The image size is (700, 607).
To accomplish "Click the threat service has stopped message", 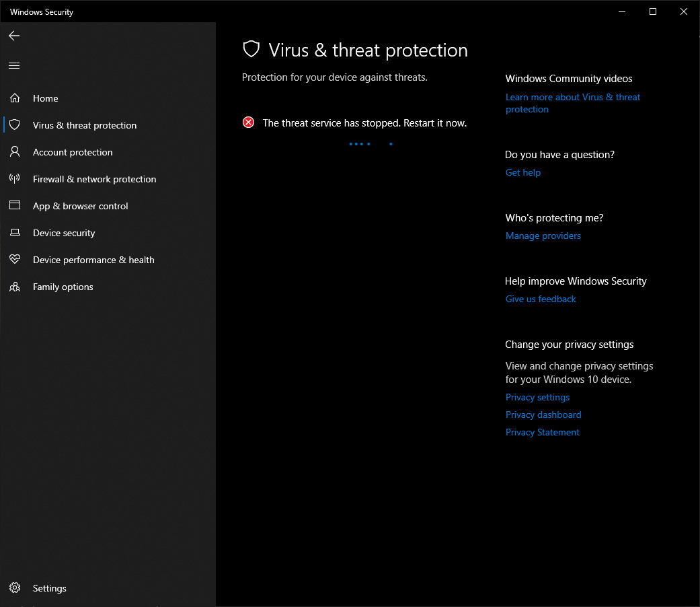I will pyautogui.click(x=364, y=123).
